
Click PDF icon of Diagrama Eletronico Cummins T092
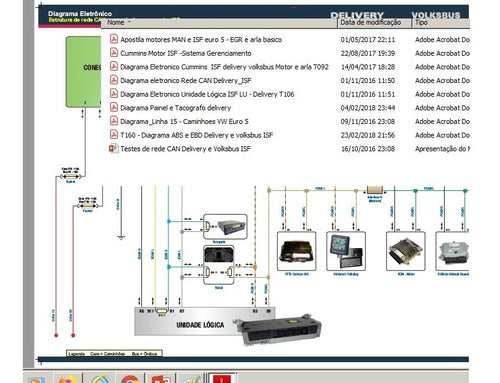coord(114,66)
